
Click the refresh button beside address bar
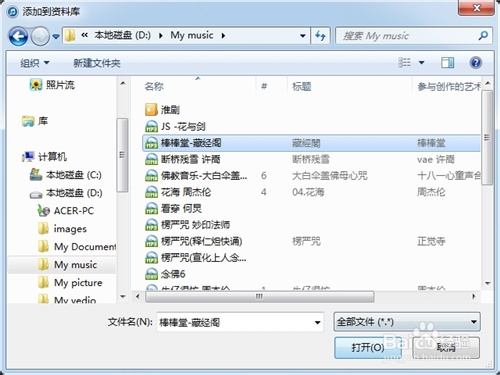click(320, 36)
